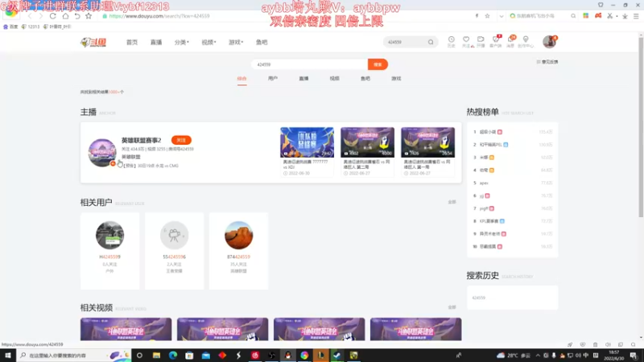Viewport: 644px width, 362px height.
Task: Select the 鱼吧 results tab
Action: pos(365,78)
